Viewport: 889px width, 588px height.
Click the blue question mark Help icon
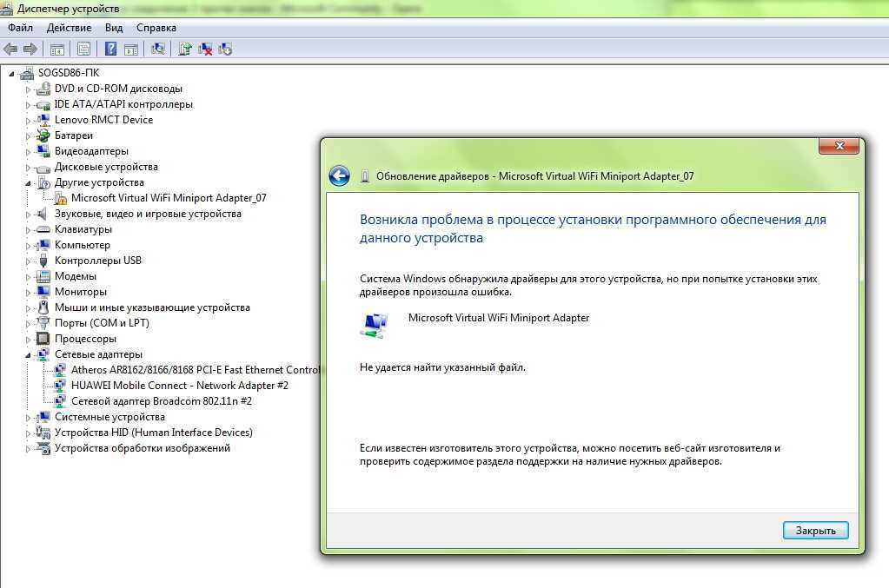[110, 50]
